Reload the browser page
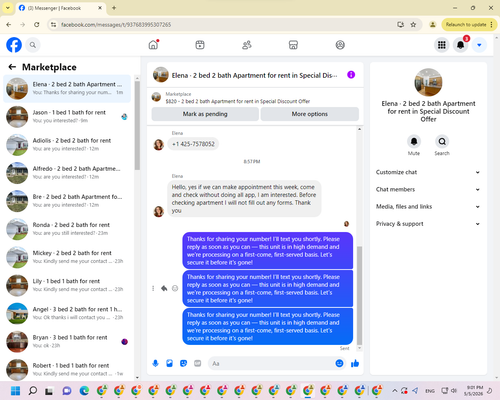Screen dimensions: 500x400 [37, 25]
